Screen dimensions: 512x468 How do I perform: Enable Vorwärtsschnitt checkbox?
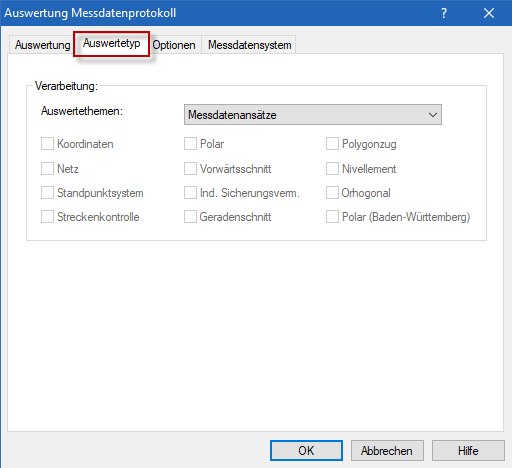click(190, 169)
